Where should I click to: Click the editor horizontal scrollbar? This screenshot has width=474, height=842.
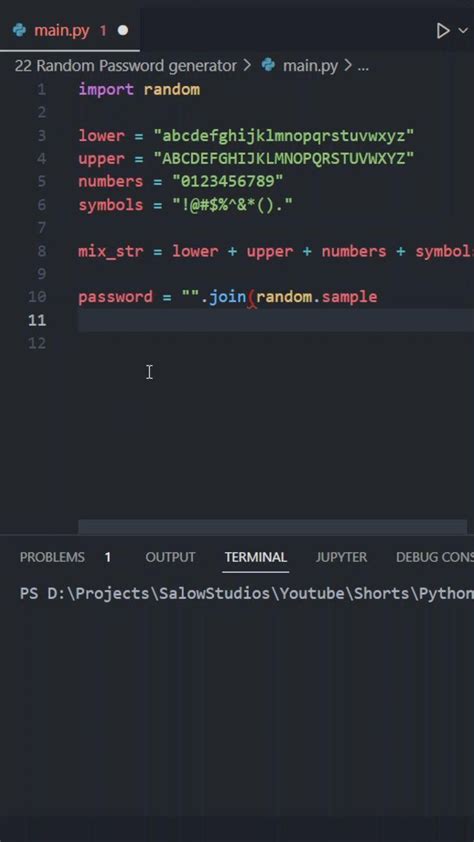tap(273, 527)
